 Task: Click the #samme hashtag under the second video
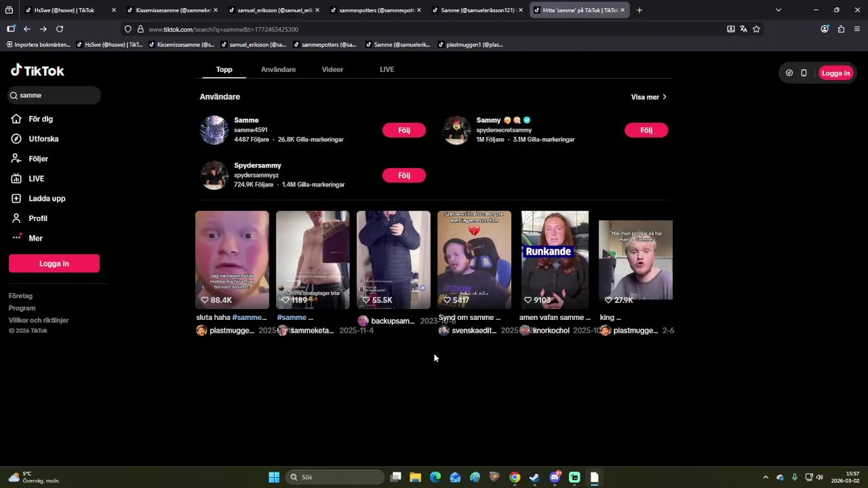(x=292, y=317)
